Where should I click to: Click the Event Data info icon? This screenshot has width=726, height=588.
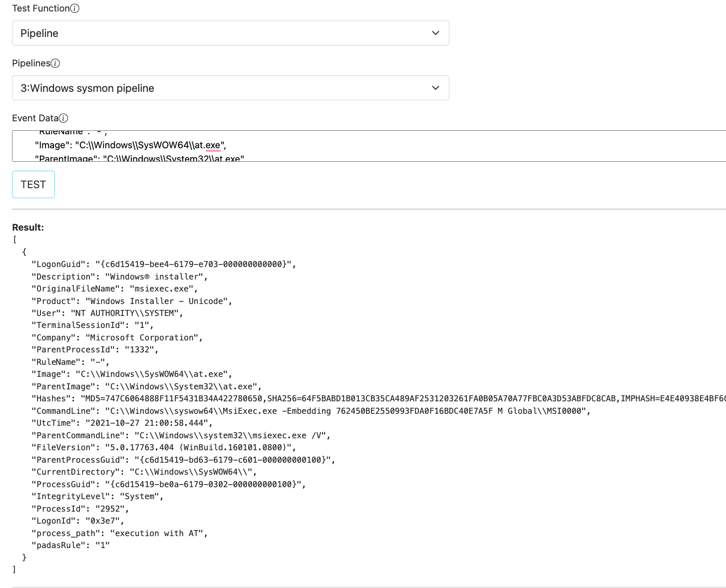click(63, 118)
